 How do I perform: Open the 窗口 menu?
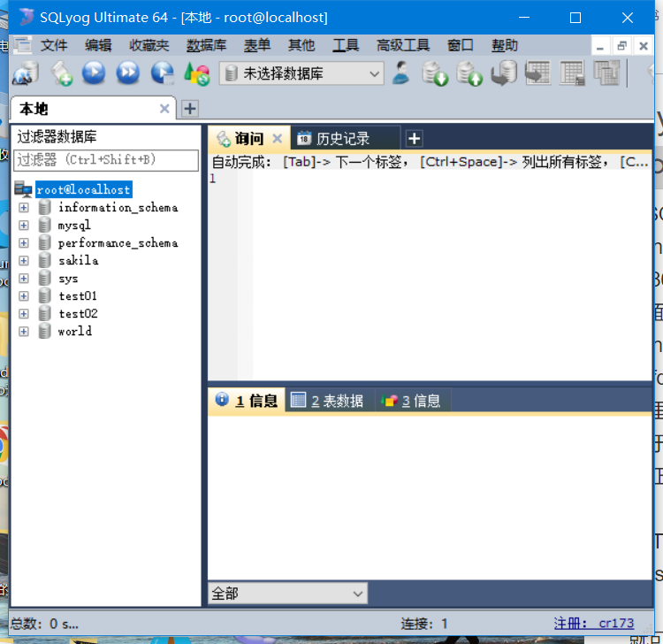click(460, 45)
